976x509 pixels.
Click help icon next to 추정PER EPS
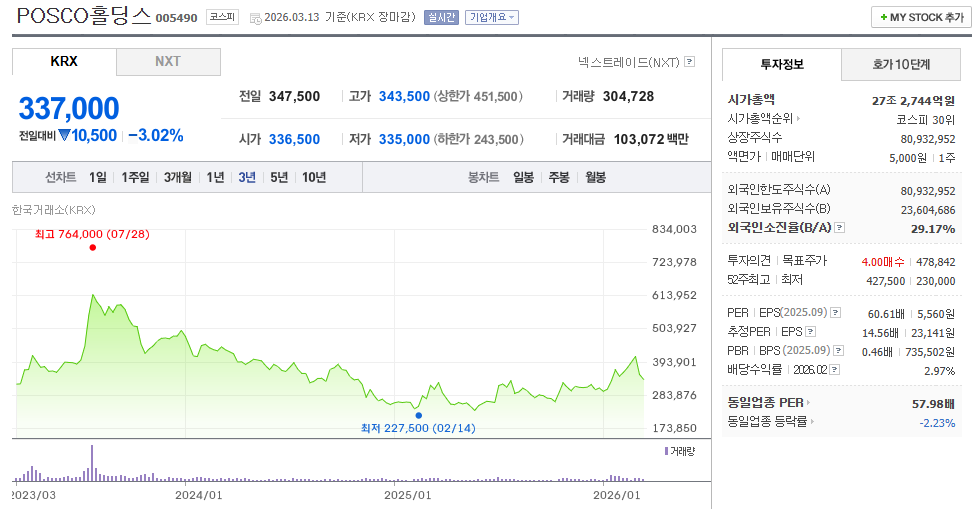(x=810, y=332)
